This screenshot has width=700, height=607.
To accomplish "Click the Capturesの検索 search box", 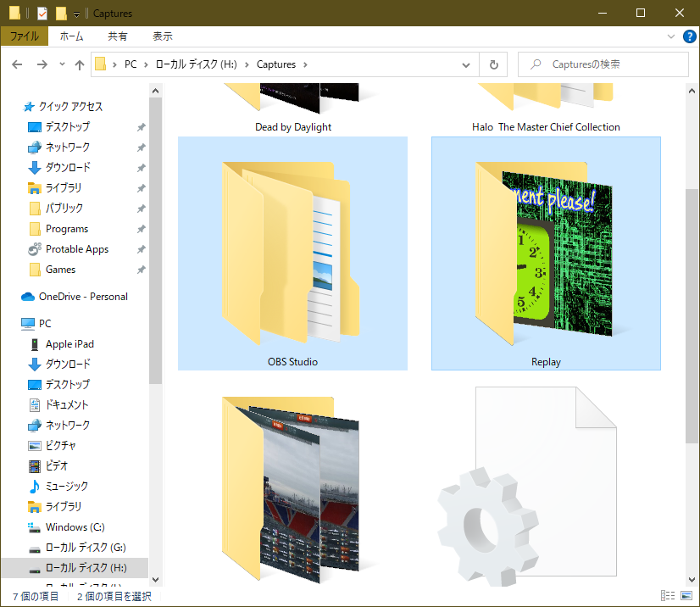I will tap(603, 64).
